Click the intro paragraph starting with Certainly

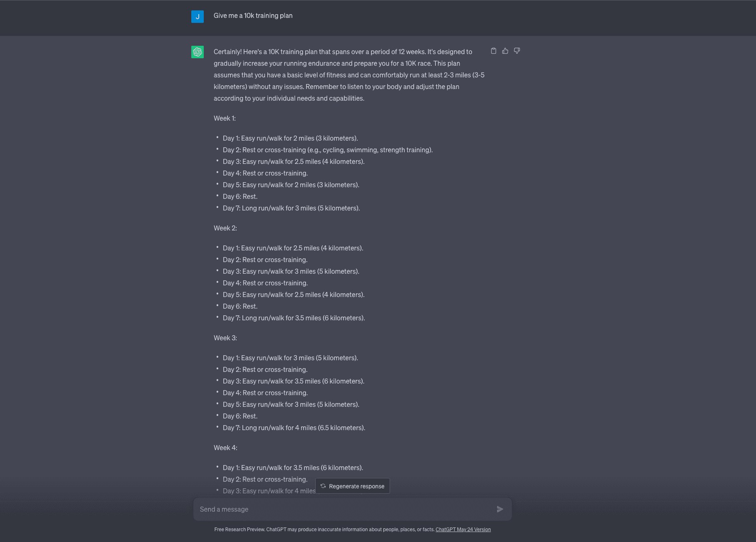(349, 75)
